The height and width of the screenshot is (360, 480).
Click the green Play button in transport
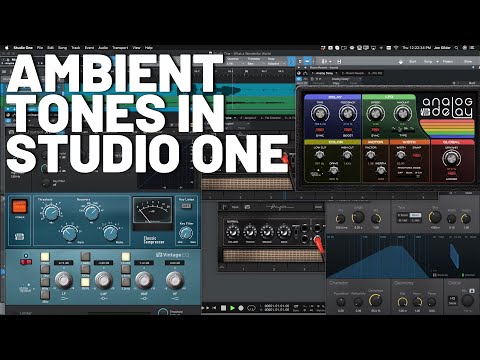point(232,308)
